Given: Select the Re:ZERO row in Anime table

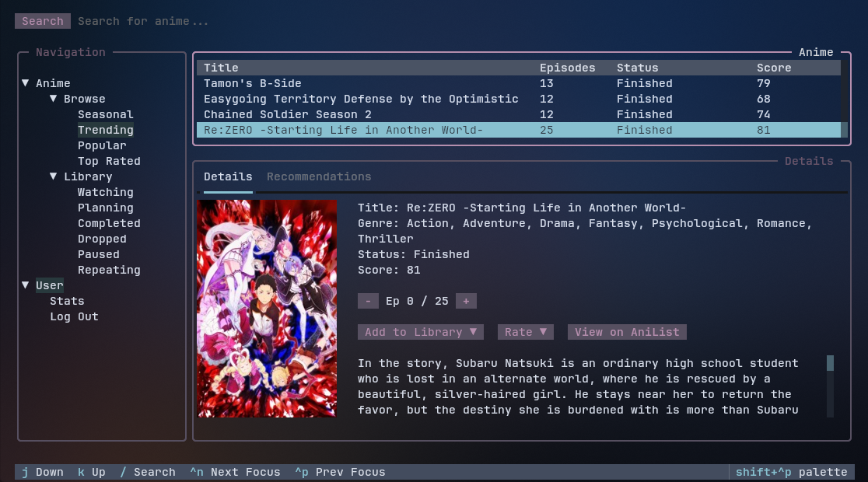Looking at the screenshot, I should pos(519,130).
